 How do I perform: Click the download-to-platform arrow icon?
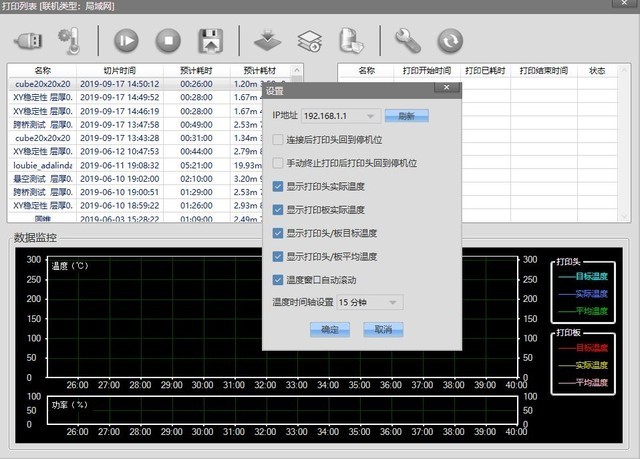267,41
